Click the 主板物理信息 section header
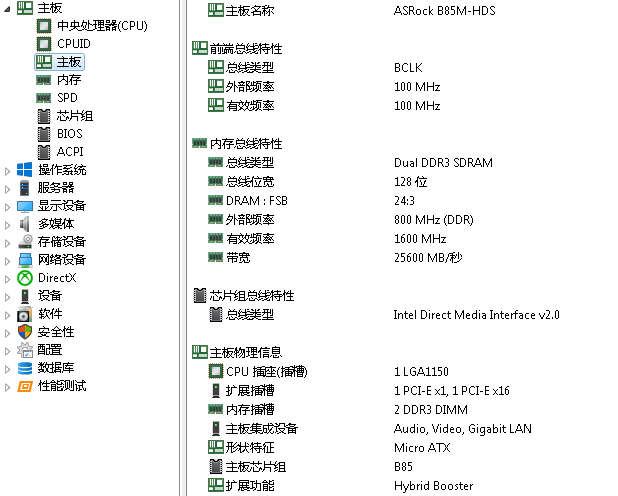The image size is (618, 496). click(246, 352)
